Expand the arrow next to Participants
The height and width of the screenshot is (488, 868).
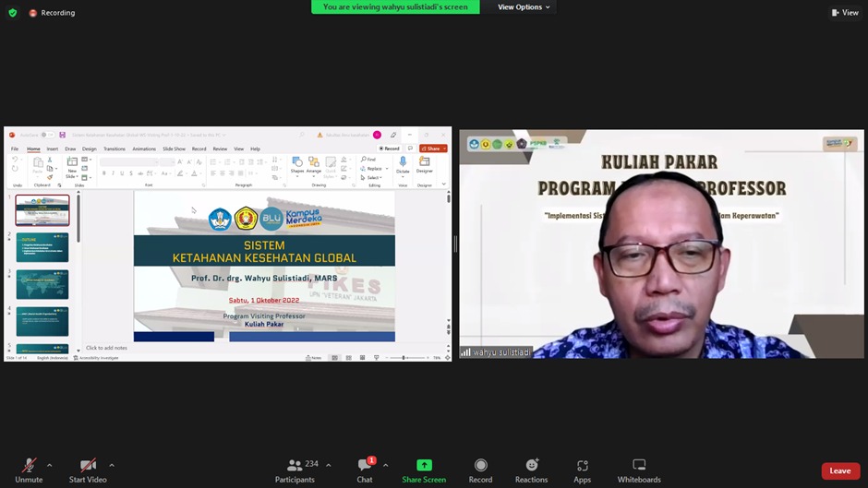pos(329,465)
